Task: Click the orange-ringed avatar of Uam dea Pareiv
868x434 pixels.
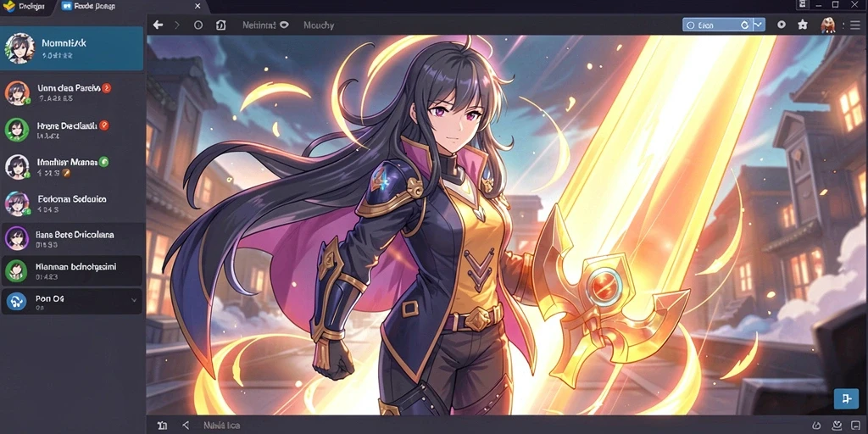Action: click(x=17, y=93)
